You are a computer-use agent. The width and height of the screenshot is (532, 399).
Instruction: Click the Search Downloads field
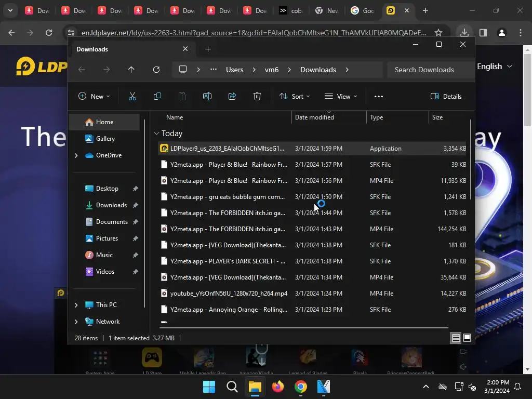point(430,70)
